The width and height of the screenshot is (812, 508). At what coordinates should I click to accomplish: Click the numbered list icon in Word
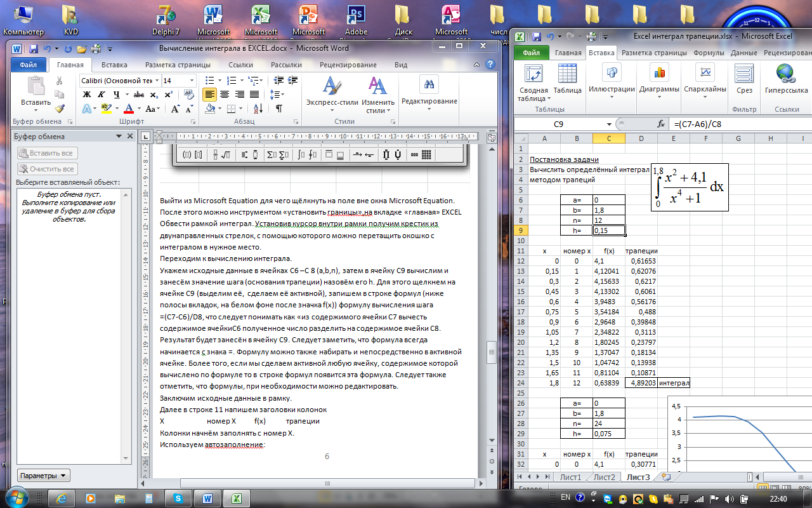231,81
